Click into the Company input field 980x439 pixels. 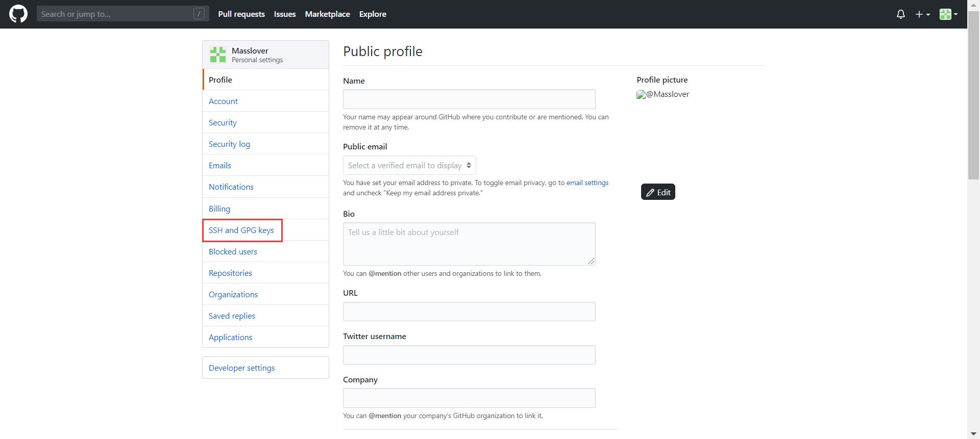(x=469, y=398)
